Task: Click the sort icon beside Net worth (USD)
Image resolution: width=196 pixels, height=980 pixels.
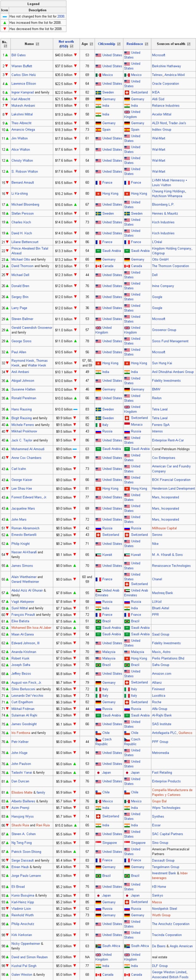Action: coord(72,46)
